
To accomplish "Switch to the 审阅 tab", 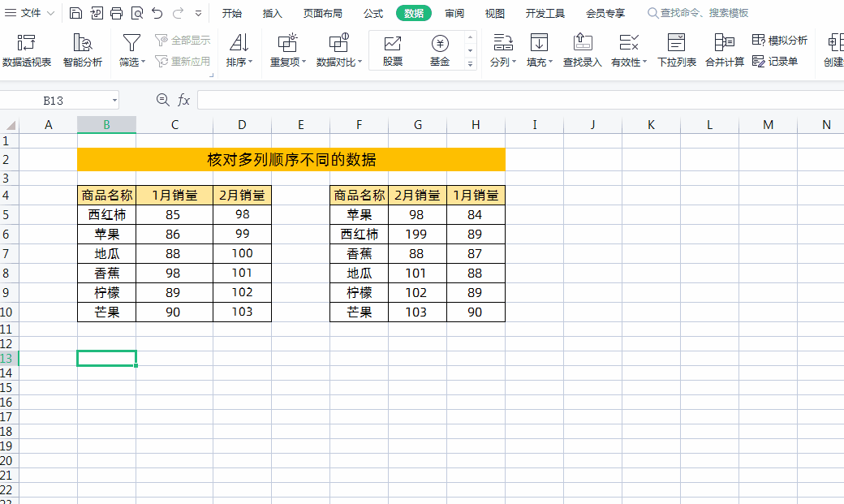I will pos(454,13).
